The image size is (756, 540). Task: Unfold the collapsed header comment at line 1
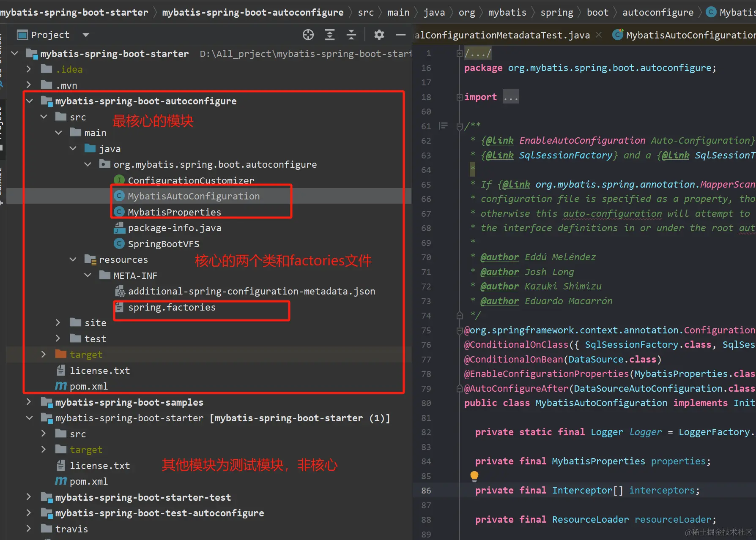click(460, 53)
